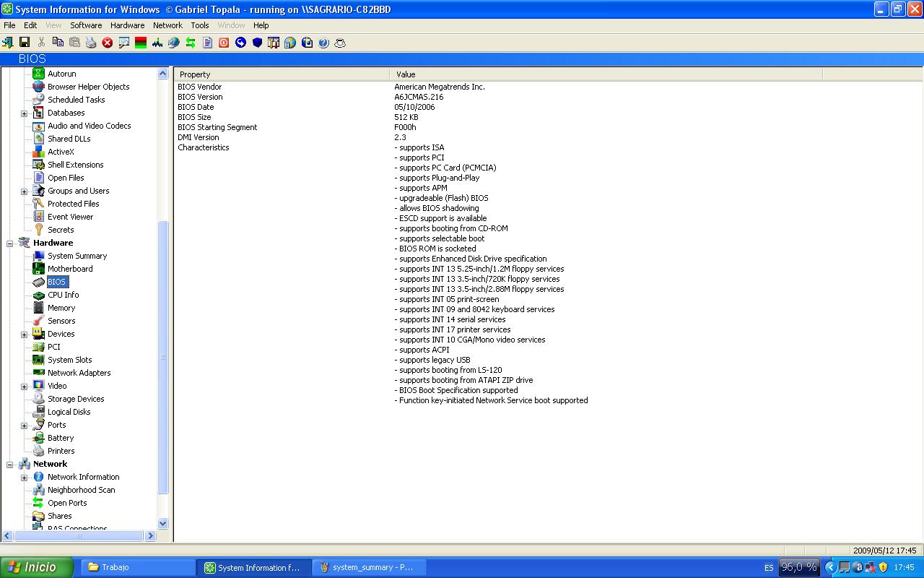
Task: Select Event Viewer in tree
Action: (x=71, y=217)
